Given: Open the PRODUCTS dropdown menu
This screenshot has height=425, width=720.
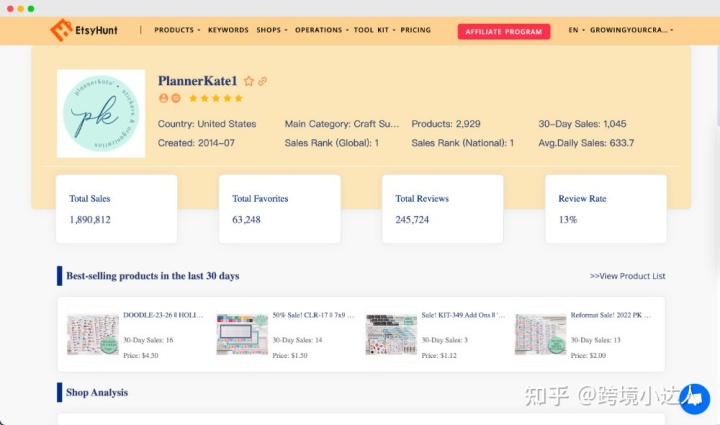Looking at the screenshot, I should click(177, 30).
